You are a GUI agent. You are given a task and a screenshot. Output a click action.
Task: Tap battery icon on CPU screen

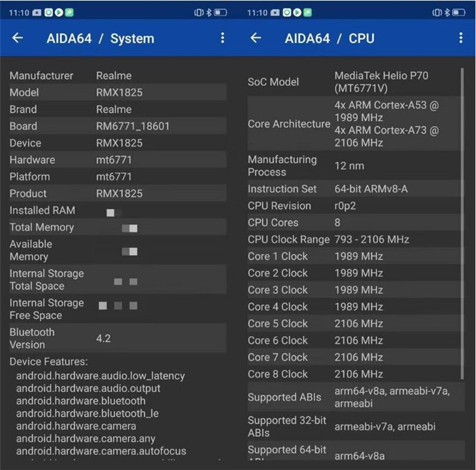[459, 12]
